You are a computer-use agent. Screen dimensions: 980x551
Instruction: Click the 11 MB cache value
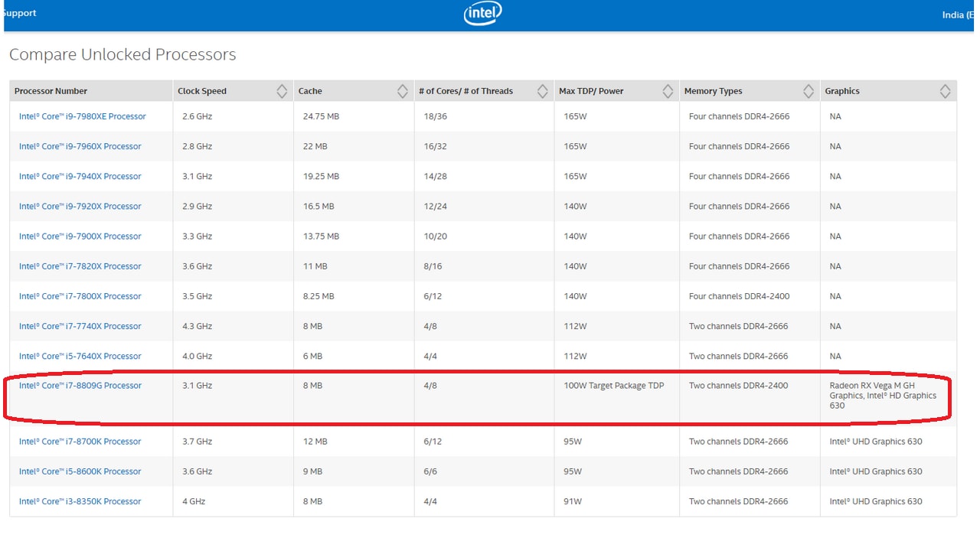315,266
